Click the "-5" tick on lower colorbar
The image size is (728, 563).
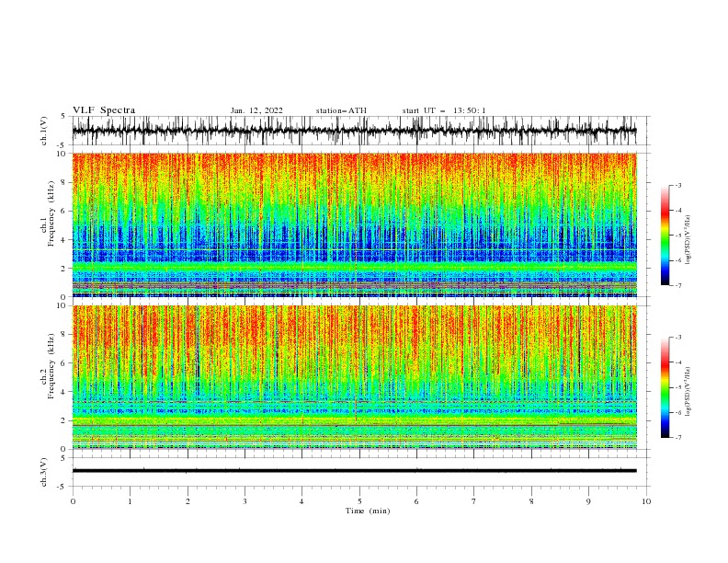(678, 387)
